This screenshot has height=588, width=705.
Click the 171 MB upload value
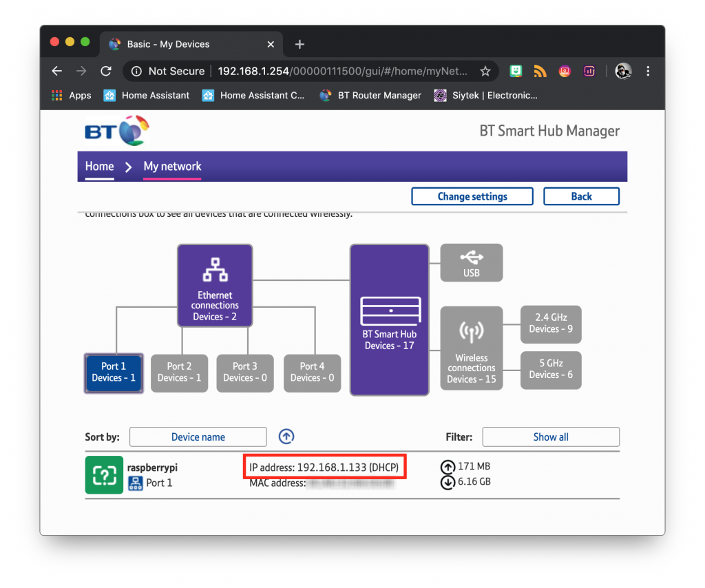474,466
